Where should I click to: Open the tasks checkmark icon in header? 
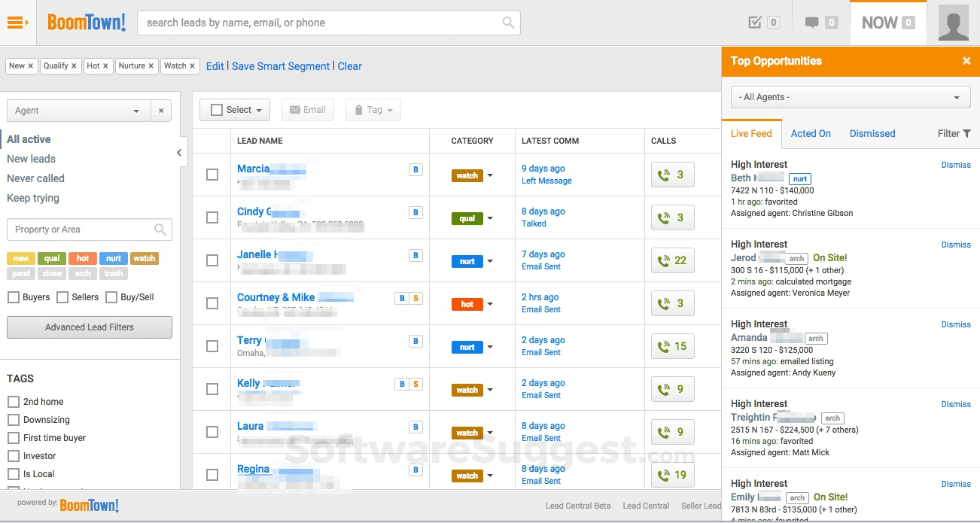point(756,23)
